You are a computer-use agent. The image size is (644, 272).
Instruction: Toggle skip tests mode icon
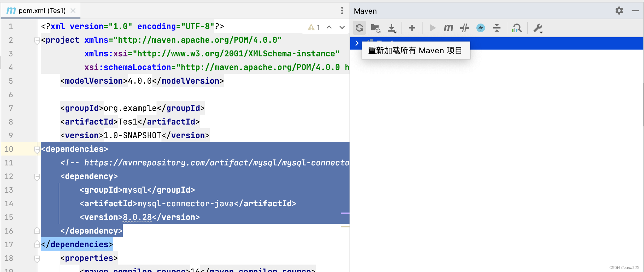tap(465, 28)
